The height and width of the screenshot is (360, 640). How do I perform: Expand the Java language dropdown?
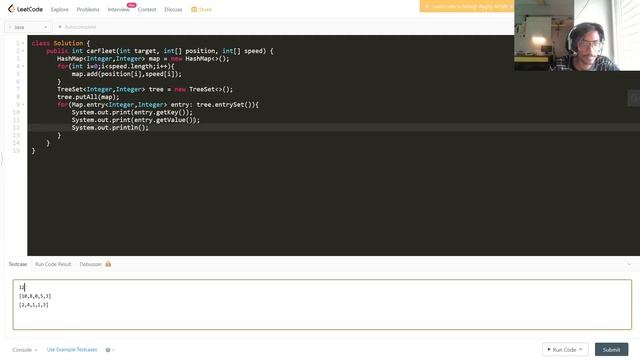pos(28,27)
